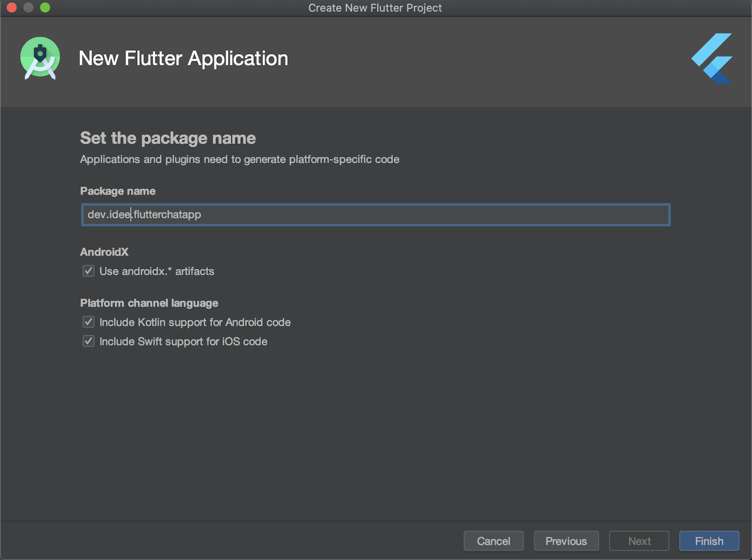
Task: Click inside the Package name input field
Action: [x=329, y=214]
